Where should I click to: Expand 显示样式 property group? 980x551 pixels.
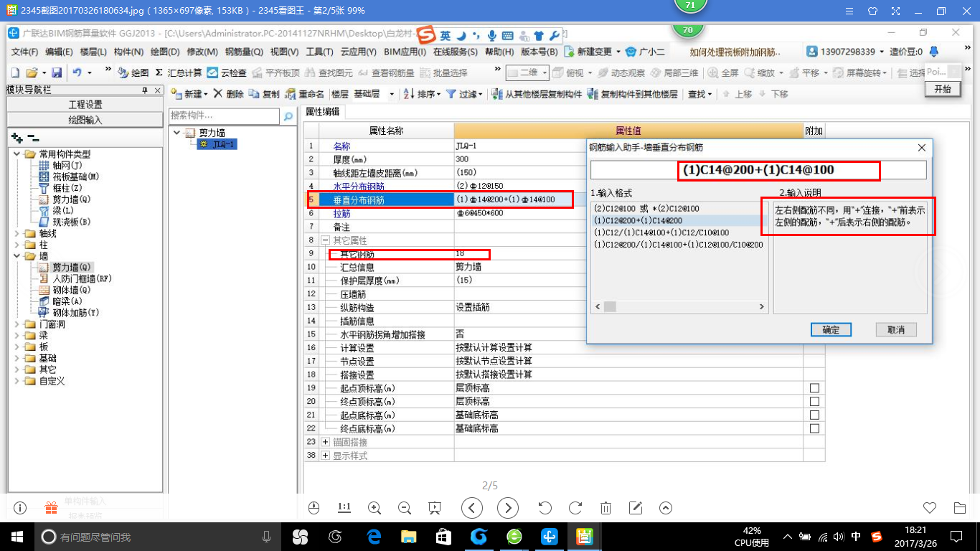point(326,456)
